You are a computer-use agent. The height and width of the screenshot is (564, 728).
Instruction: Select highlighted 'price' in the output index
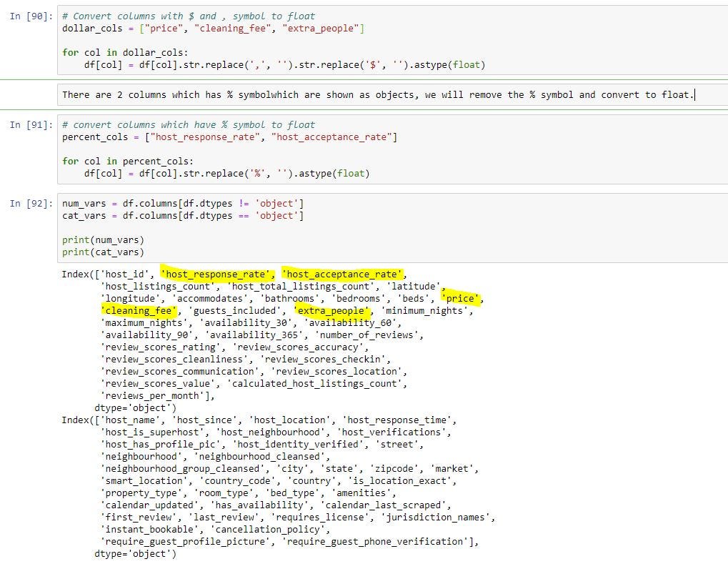(459, 298)
